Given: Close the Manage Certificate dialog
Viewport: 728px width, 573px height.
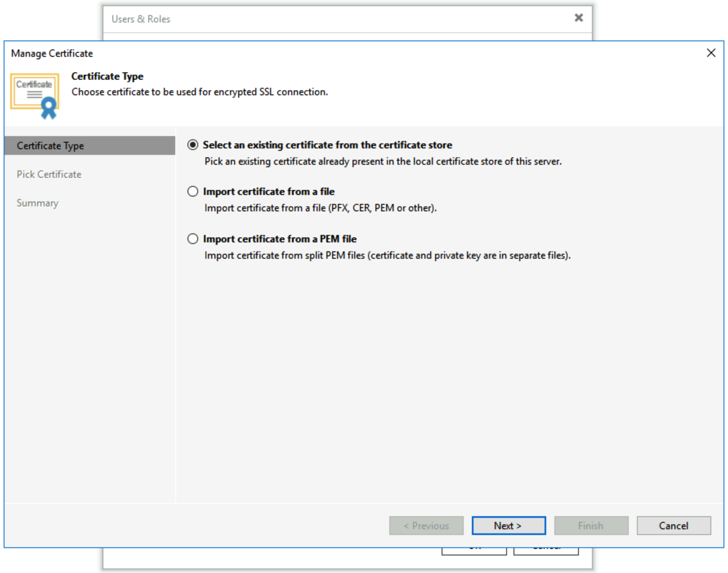Looking at the screenshot, I should pyautogui.click(x=711, y=53).
